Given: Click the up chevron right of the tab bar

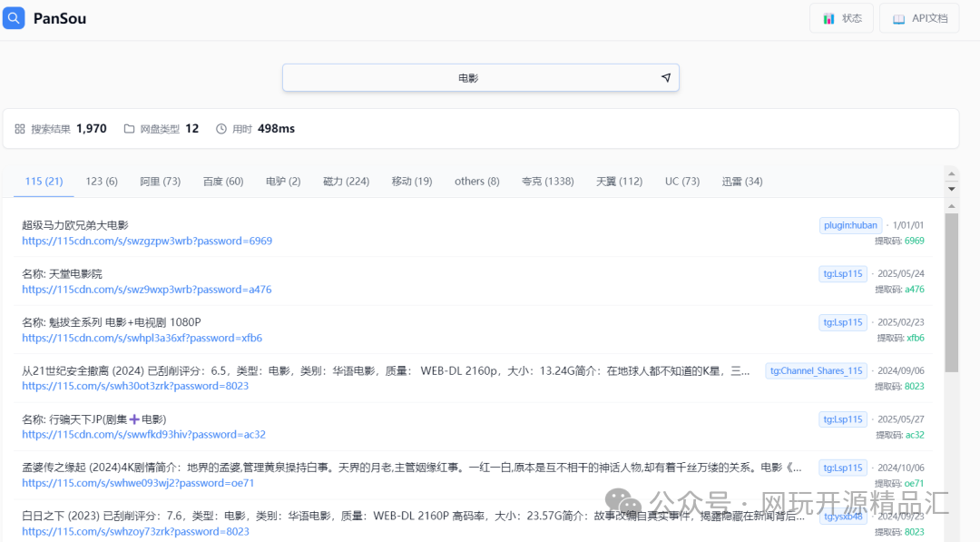Looking at the screenshot, I should point(951,173).
